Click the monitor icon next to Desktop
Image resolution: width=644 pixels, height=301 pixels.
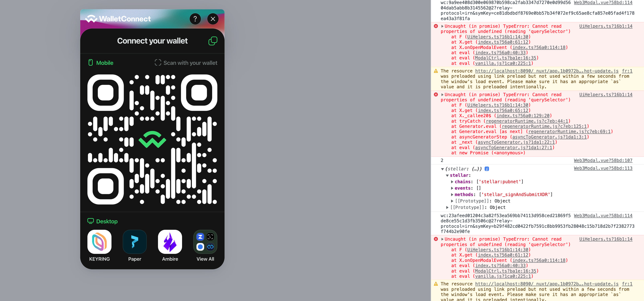91,221
